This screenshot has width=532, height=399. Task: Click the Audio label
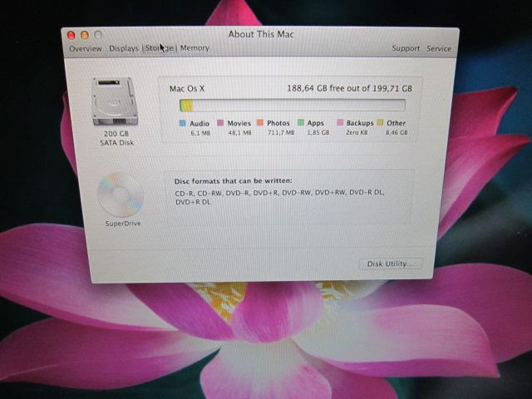pos(199,124)
